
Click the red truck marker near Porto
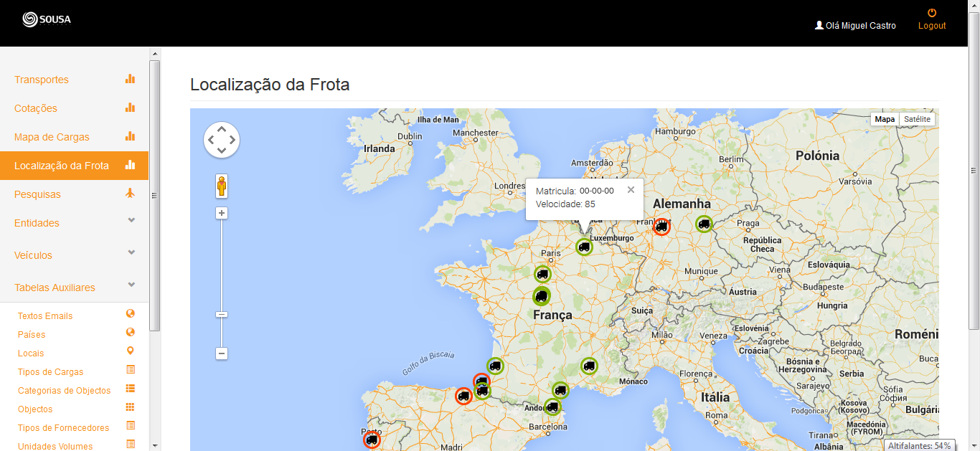click(372, 440)
